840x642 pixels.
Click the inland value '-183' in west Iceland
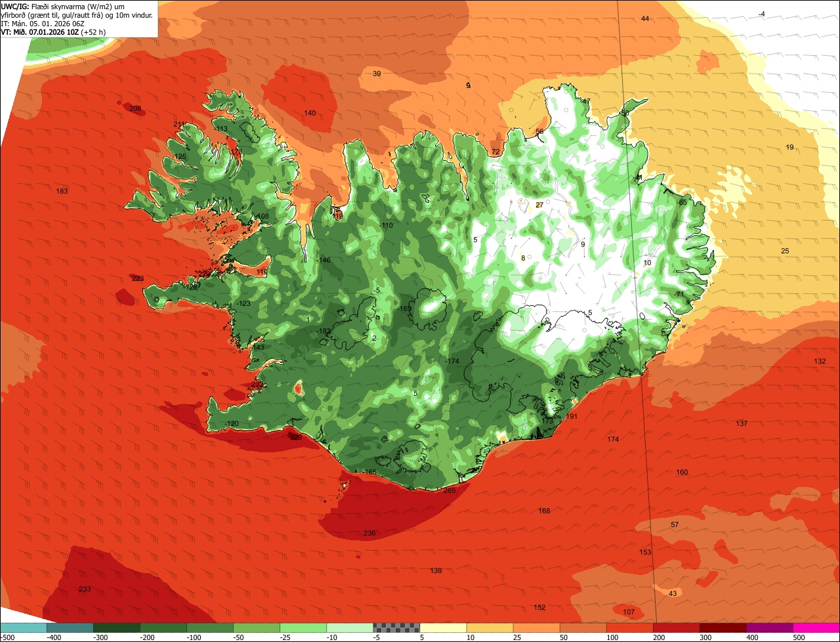(x=324, y=331)
